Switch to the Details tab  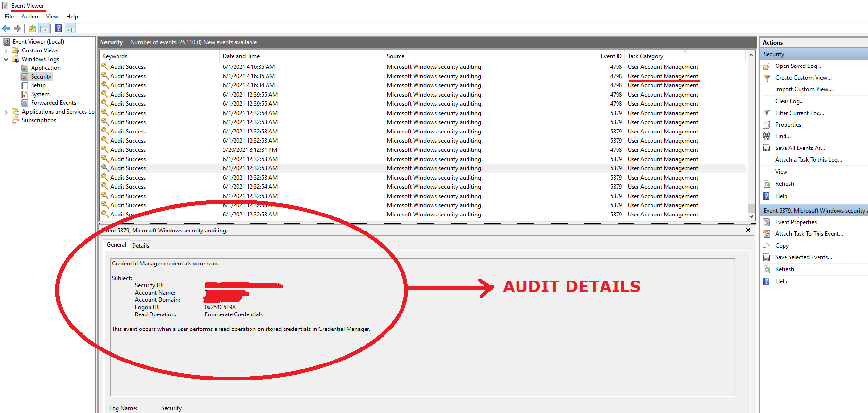141,246
